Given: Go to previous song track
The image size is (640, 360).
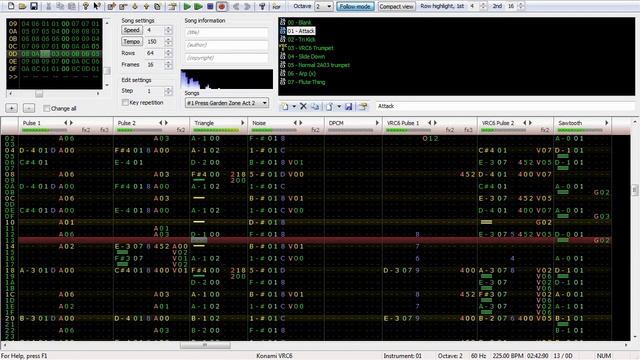Looking at the screenshot, I should pyautogui.click(x=236, y=6).
